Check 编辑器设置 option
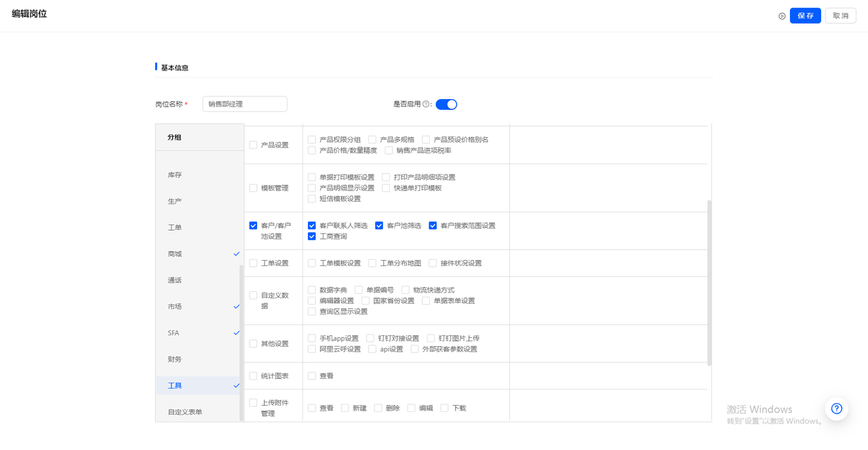 [312, 301]
